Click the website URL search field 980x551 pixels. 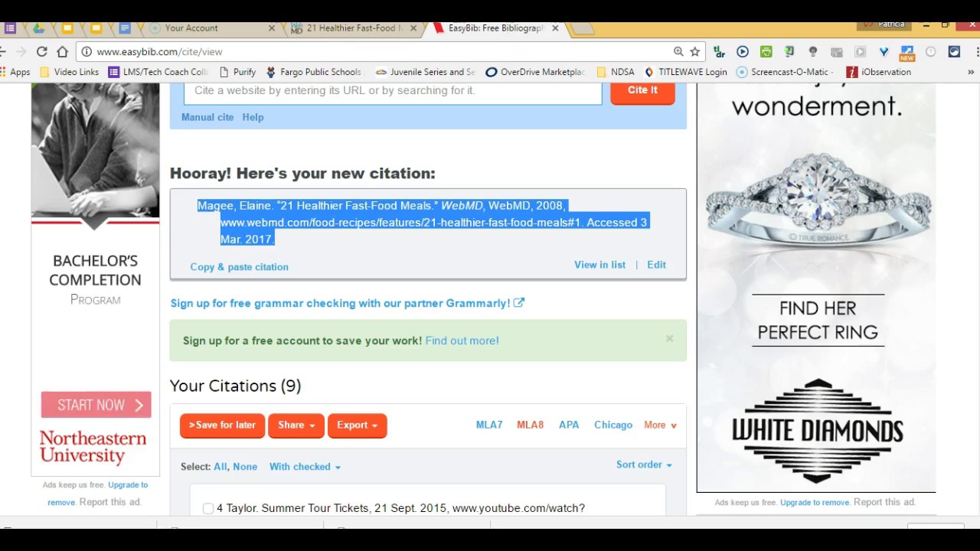pyautogui.click(x=393, y=91)
